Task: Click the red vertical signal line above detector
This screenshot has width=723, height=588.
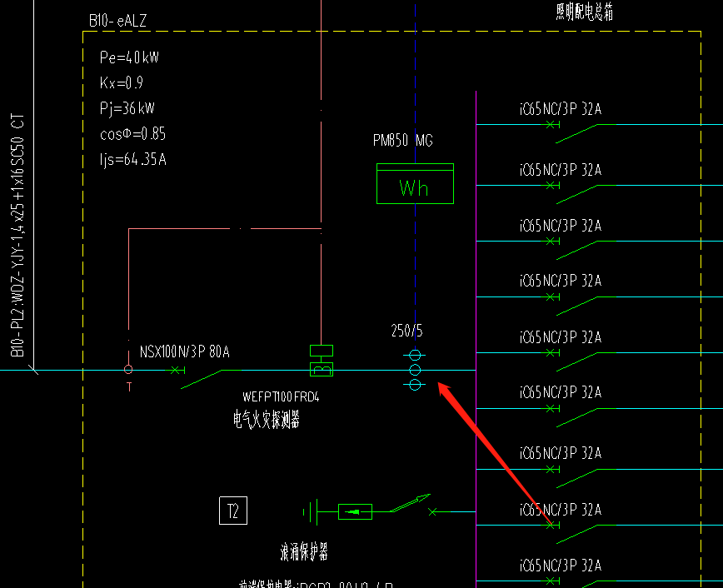Action: 321,171
